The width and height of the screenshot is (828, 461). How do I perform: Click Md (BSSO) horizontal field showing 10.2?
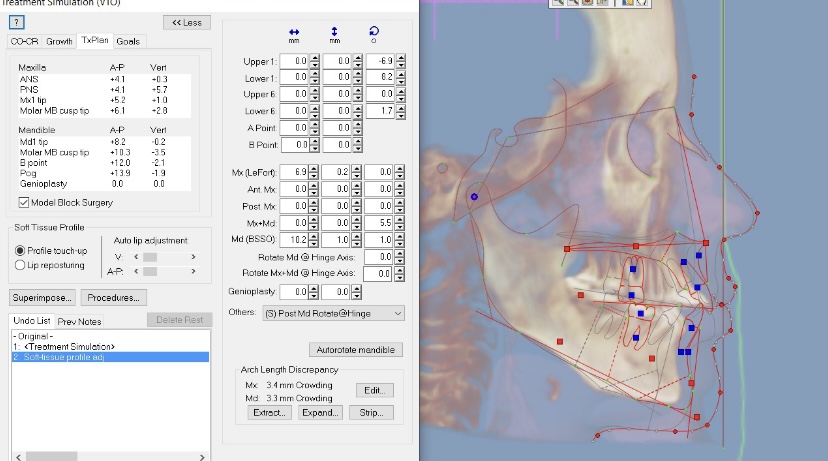click(294, 240)
